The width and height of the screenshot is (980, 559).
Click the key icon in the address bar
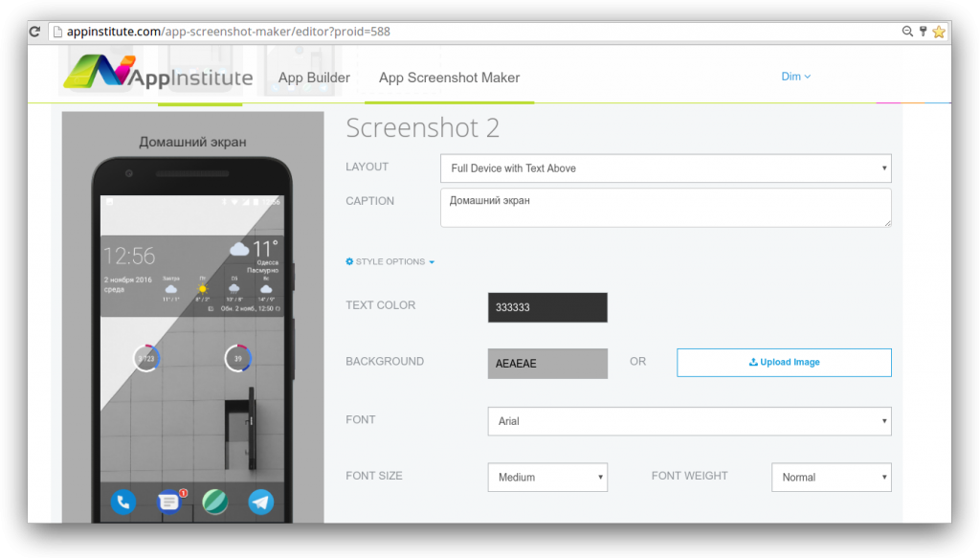[x=923, y=31]
